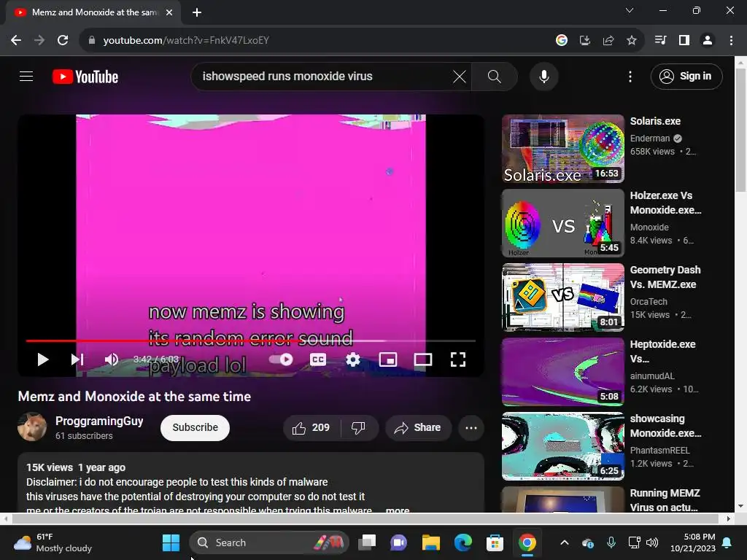
Task: Dislike this video
Action: (x=359, y=427)
